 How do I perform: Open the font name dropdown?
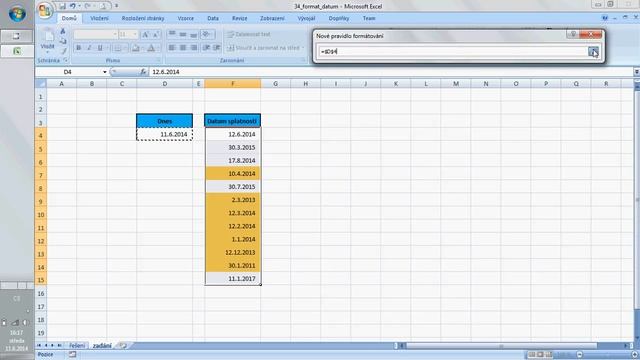115,35
